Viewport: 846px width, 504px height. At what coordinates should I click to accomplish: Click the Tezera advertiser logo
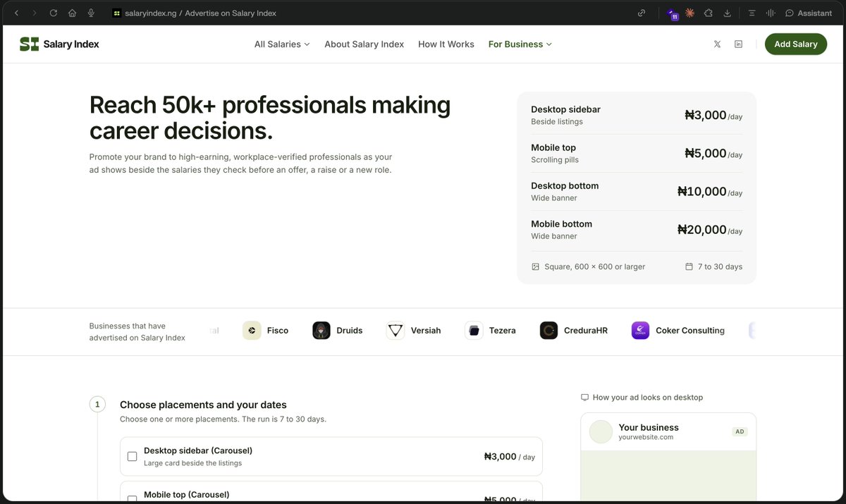[474, 331]
